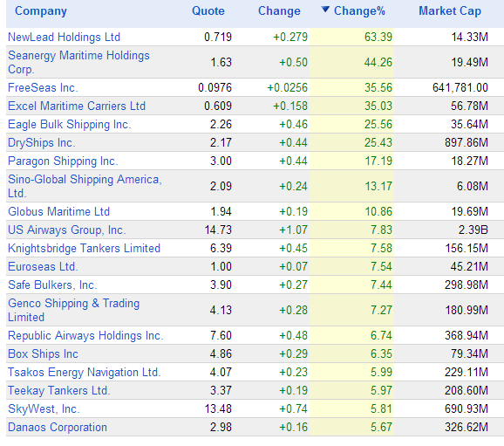Select the 14.33M market cap cell

pyautogui.click(x=470, y=37)
